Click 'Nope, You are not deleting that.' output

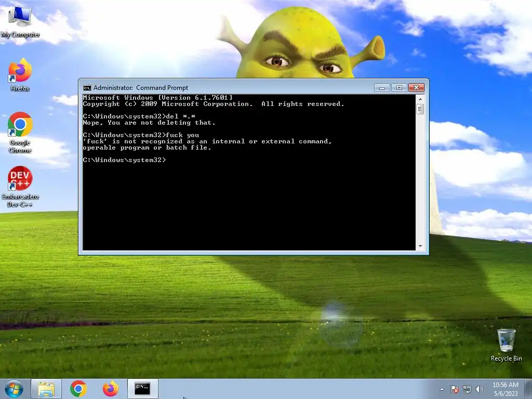[149, 123]
